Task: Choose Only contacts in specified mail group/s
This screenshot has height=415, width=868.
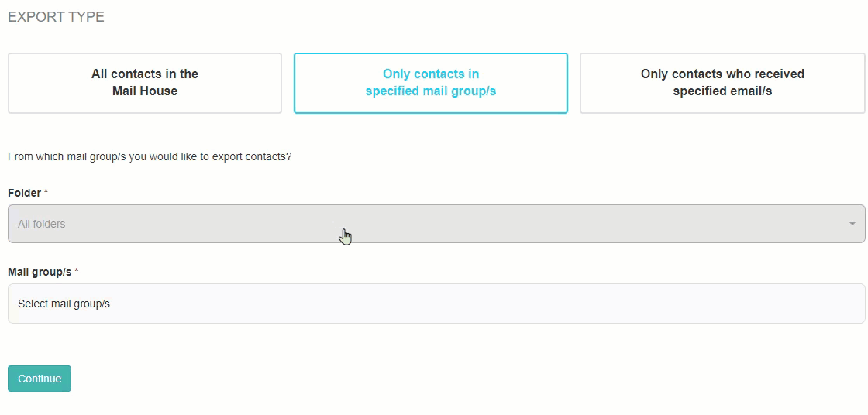Action: click(431, 83)
